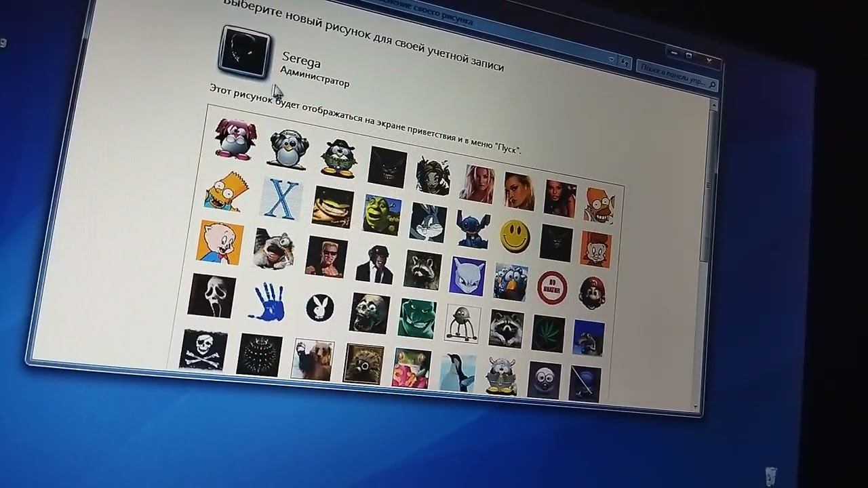Choose the skull and crossbones picture
This screenshot has width=868, height=488.
[x=203, y=350]
